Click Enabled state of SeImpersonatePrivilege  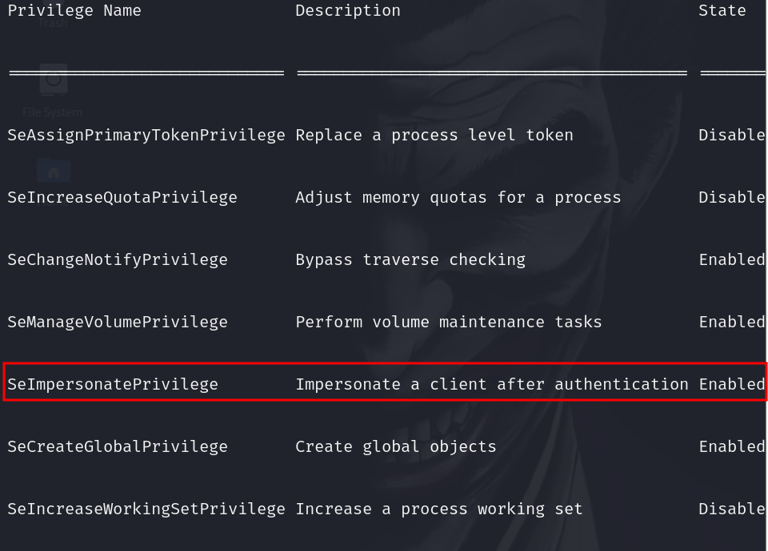click(732, 384)
